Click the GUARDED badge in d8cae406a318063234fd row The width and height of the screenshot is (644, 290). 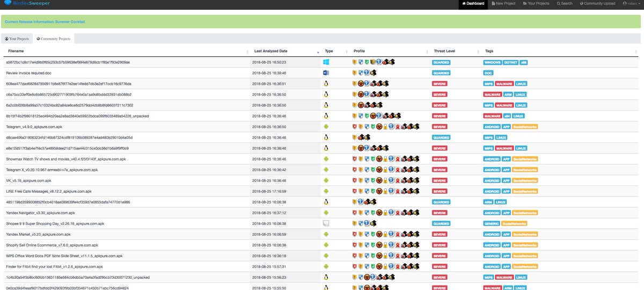pyautogui.click(x=441, y=137)
